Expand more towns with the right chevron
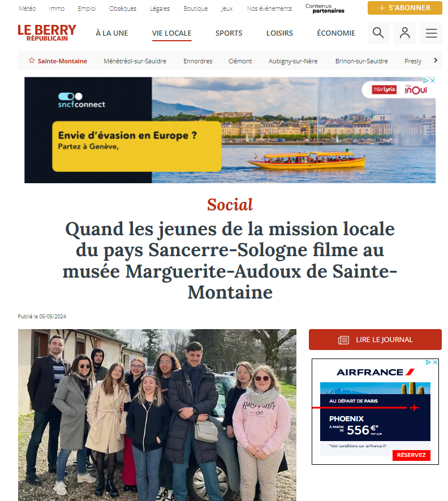 pos(436,61)
